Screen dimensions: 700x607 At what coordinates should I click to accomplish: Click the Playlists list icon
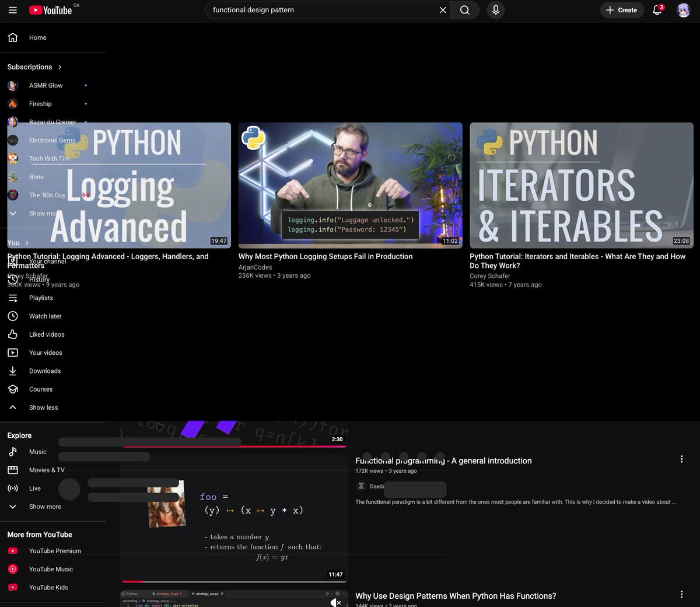tap(13, 298)
